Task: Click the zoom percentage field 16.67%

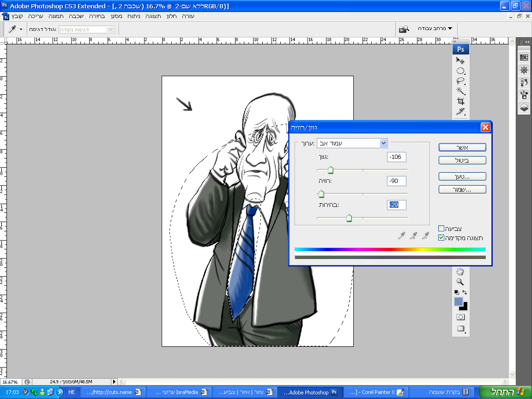Action: click(x=10, y=382)
